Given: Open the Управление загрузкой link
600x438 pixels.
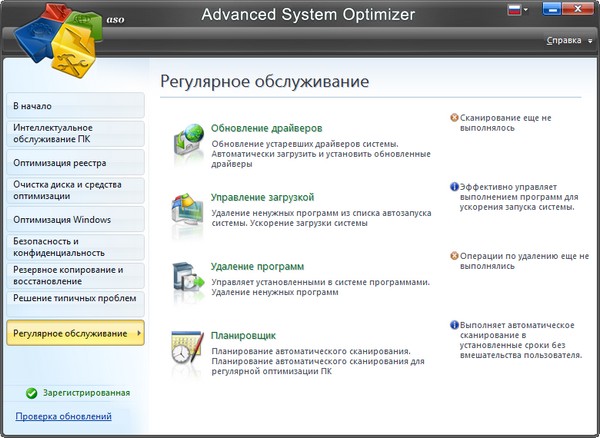Looking at the screenshot, I should click(x=263, y=198).
